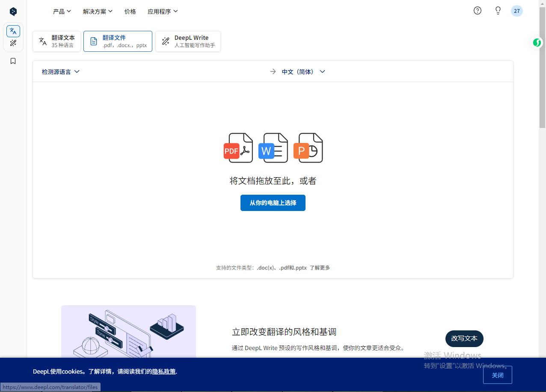Switch to the DeepL Write tab
Image resolution: width=546 pixels, height=392 pixels.
click(188, 41)
